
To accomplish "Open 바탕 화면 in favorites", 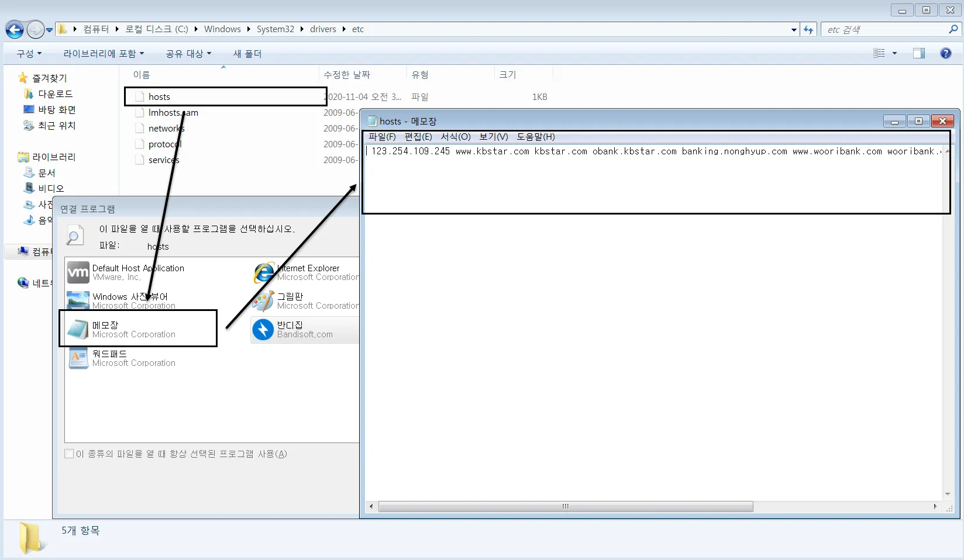I will pos(57,109).
